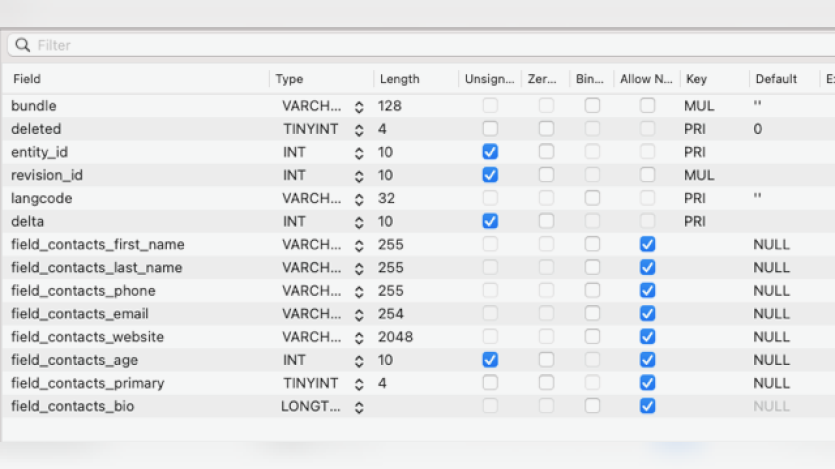Select the delta field name
The height and width of the screenshot is (469, 835).
coord(28,221)
